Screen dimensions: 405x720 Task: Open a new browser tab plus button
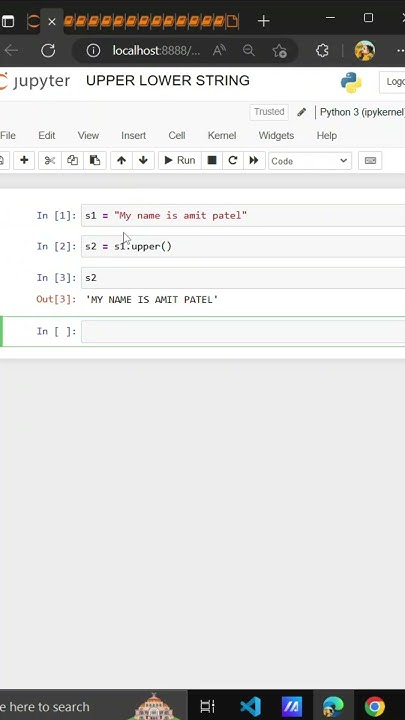click(x=264, y=21)
